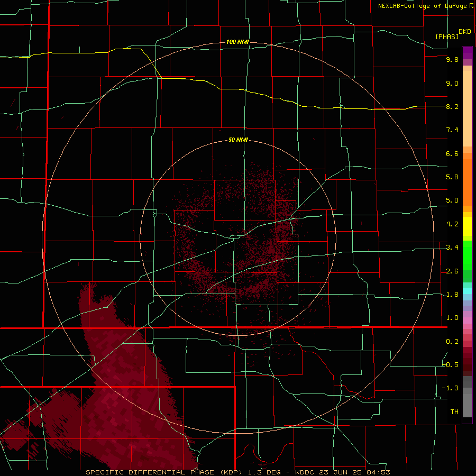This screenshot has height=476, width=476.
Task: Click the -1.3 color scale value
Action: coord(450,388)
